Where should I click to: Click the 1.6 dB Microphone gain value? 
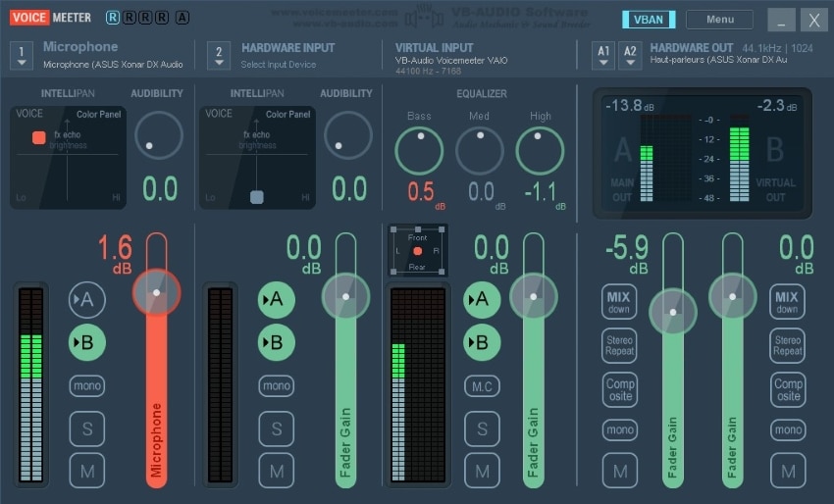point(115,254)
